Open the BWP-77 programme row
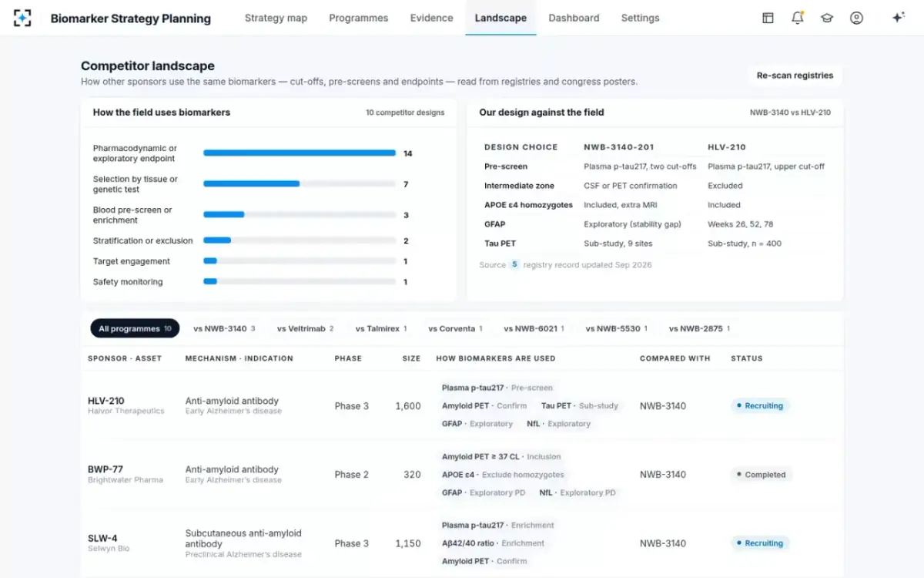This screenshot has width=924, height=578. click(x=462, y=474)
